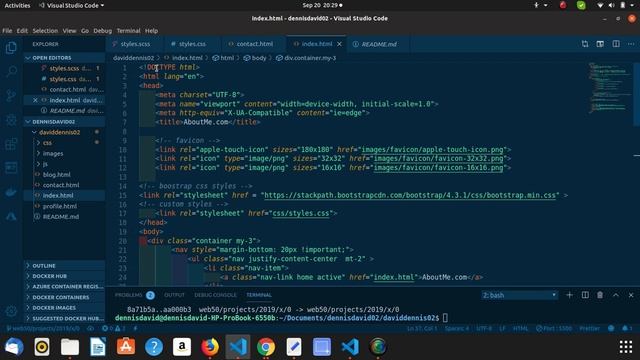Open Amazon from the dock
Screen dimensions: 640x360
pos(182,347)
